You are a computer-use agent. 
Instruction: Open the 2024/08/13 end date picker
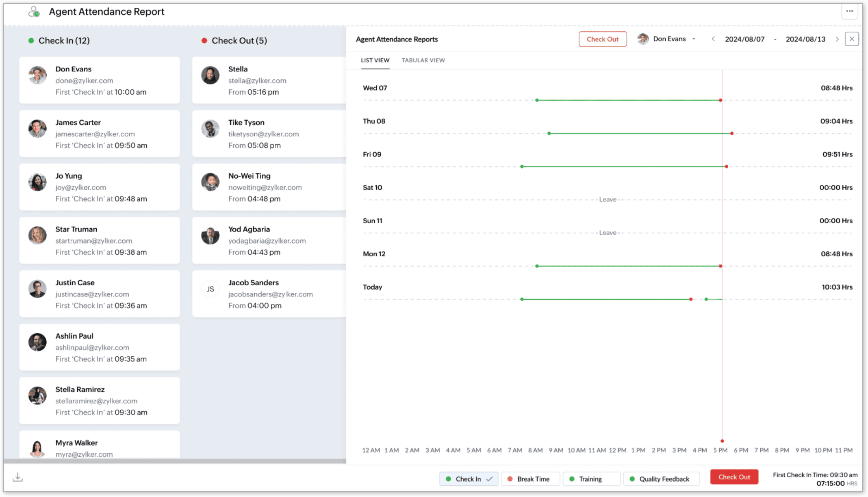coord(805,39)
